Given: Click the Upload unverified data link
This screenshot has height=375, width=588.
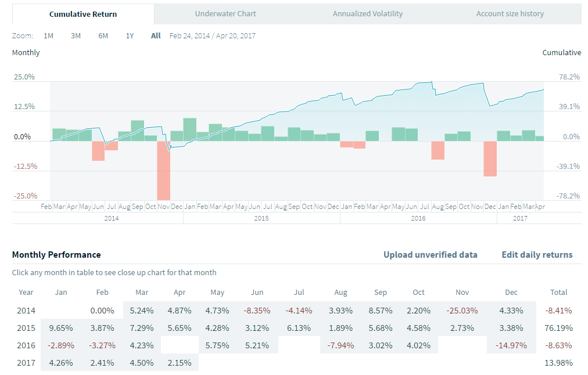Looking at the screenshot, I should [x=431, y=255].
